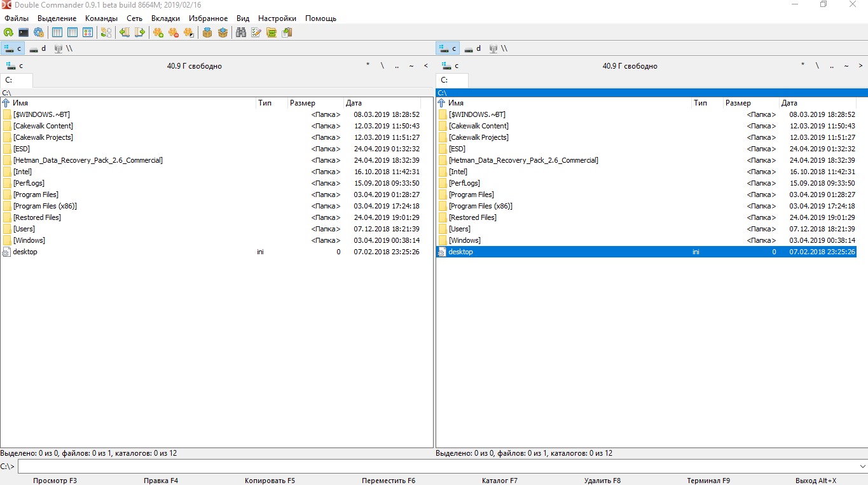Select drive c in right drive bar

(x=448, y=48)
